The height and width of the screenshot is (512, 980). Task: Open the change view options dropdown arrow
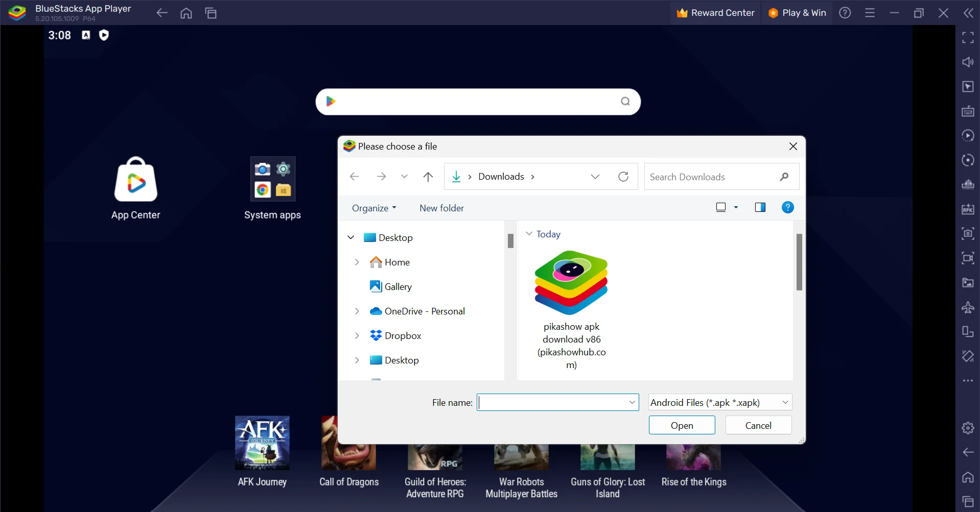pyautogui.click(x=736, y=207)
